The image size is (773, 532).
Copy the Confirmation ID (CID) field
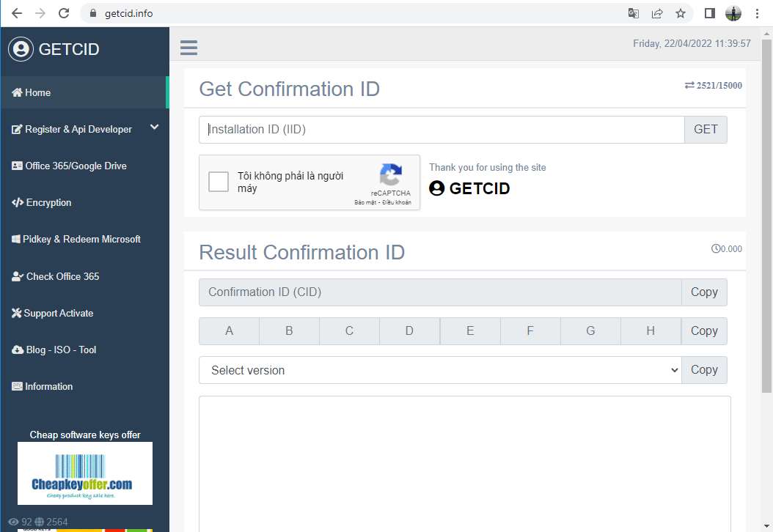704,292
